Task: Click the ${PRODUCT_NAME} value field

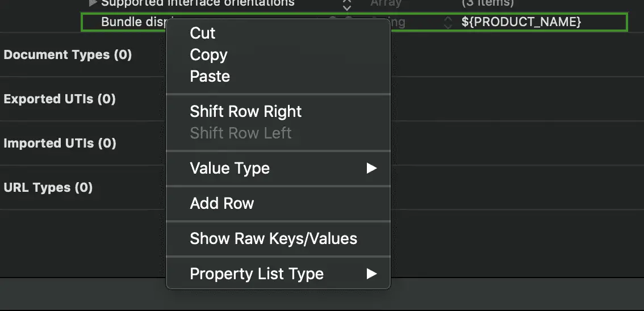Action: pos(521,22)
